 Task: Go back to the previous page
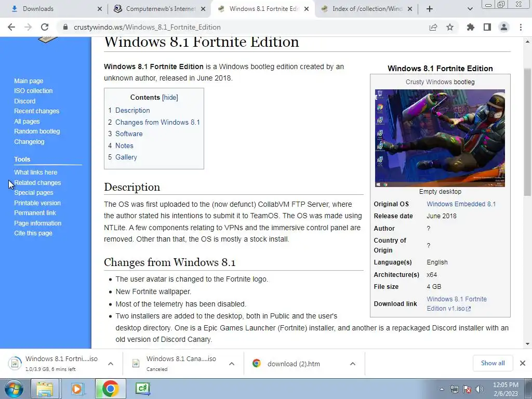(11, 27)
